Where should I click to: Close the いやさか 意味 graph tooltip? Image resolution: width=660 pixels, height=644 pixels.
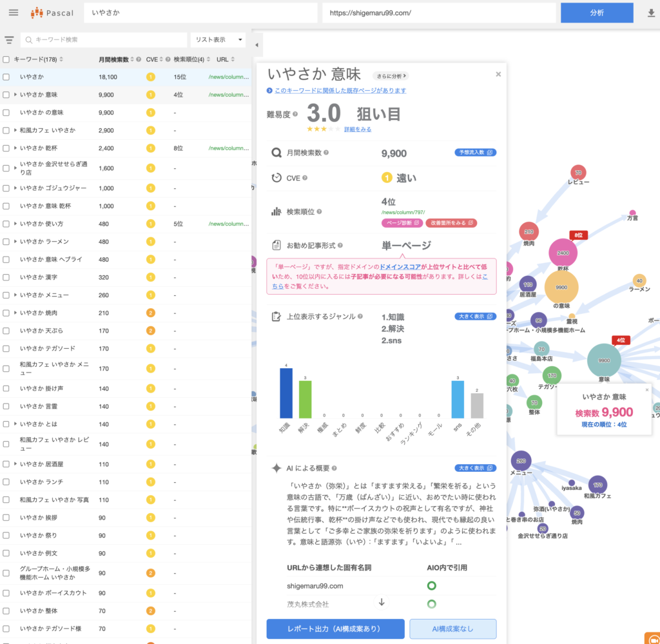click(646, 390)
